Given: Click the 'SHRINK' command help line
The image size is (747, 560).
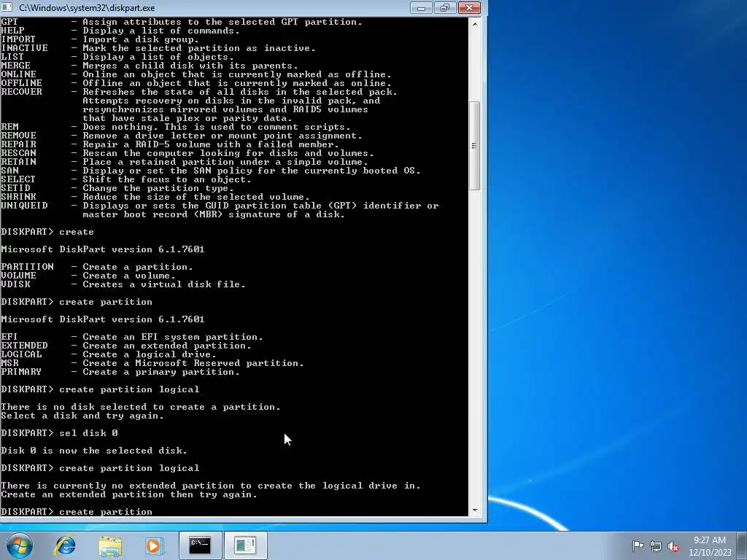Looking at the screenshot, I should [155, 197].
